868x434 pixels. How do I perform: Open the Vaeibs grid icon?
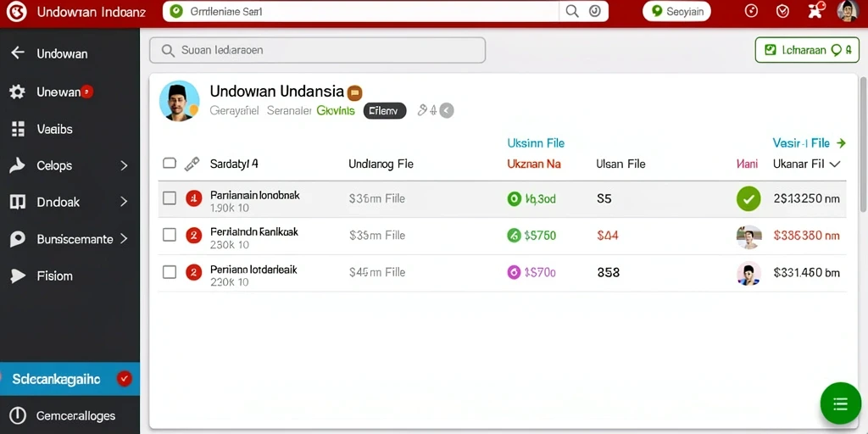point(18,129)
